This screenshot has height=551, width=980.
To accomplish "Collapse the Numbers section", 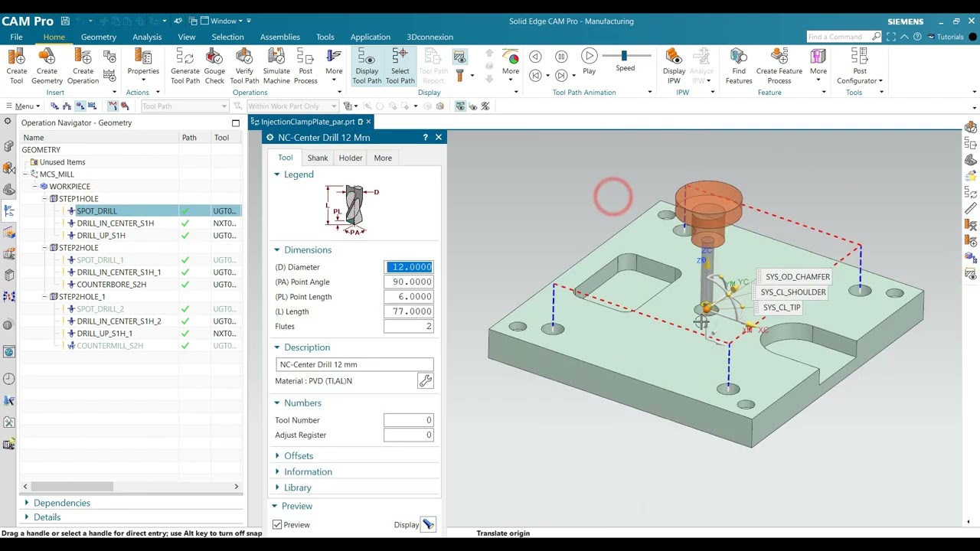I will (277, 403).
